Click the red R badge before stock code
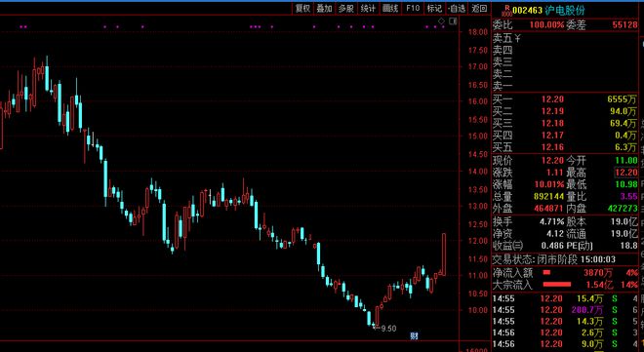Screen dimensions: 644x352 (506, 11)
